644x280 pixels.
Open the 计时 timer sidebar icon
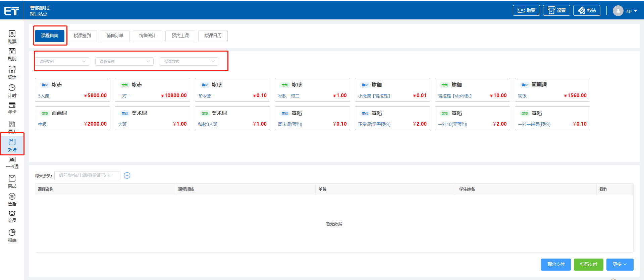coord(12,90)
